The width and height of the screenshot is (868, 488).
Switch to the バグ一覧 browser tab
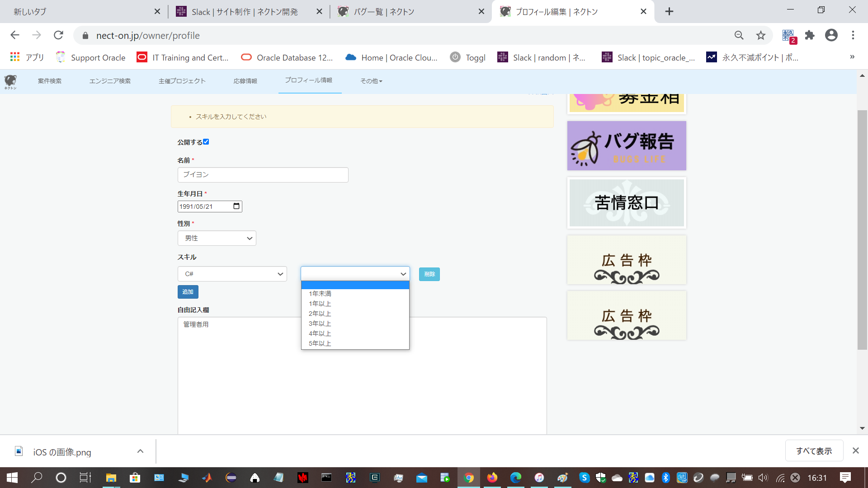point(410,11)
